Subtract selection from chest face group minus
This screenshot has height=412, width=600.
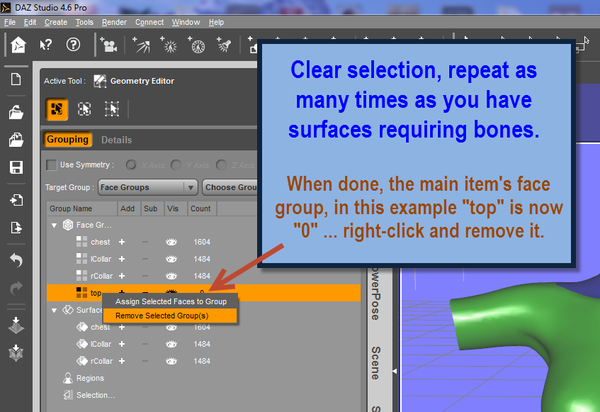145,242
